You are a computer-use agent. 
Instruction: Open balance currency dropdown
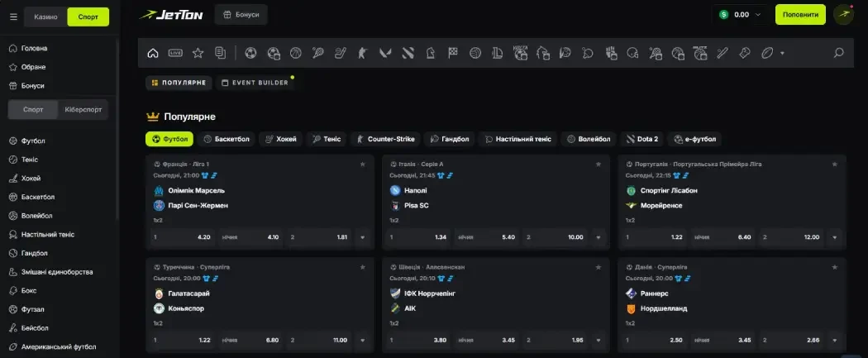(760, 14)
